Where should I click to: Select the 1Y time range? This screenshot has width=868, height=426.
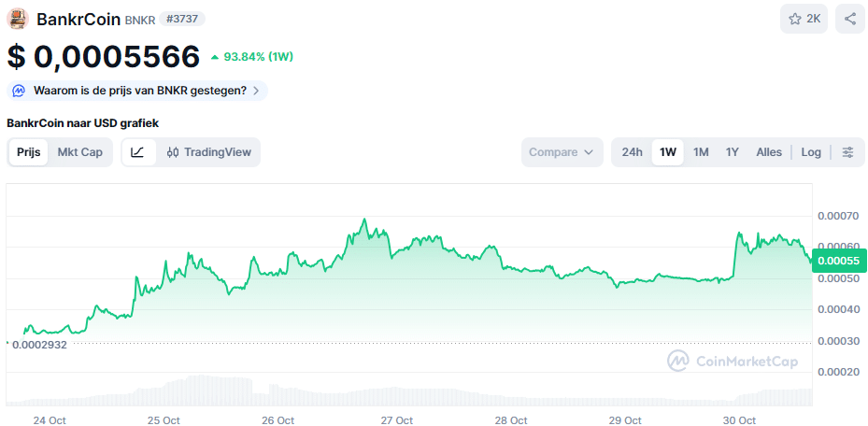tap(733, 152)
